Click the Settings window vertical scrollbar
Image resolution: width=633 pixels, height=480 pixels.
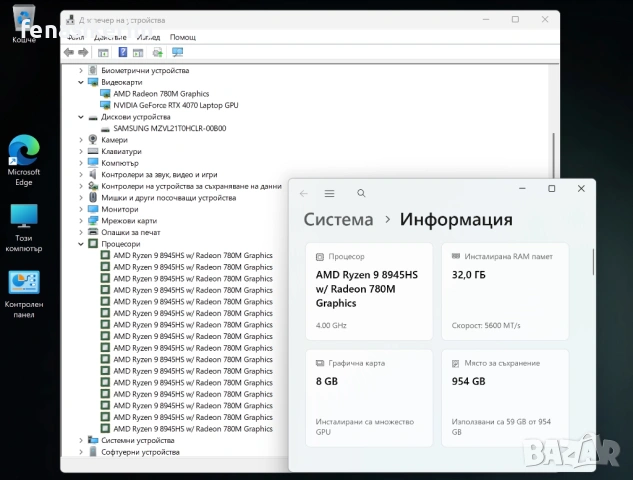click(x=593, y=262)
